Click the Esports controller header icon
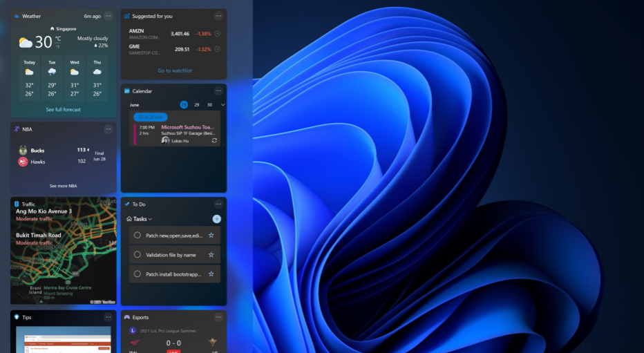The image size is (644, 353). point(127,317)
